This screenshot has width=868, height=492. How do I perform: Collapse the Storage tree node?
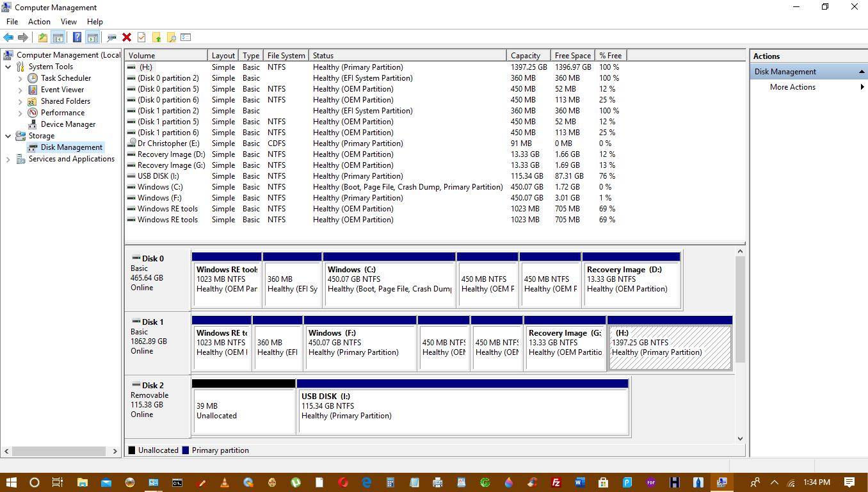pyautogui.click(x=8, y=136)
